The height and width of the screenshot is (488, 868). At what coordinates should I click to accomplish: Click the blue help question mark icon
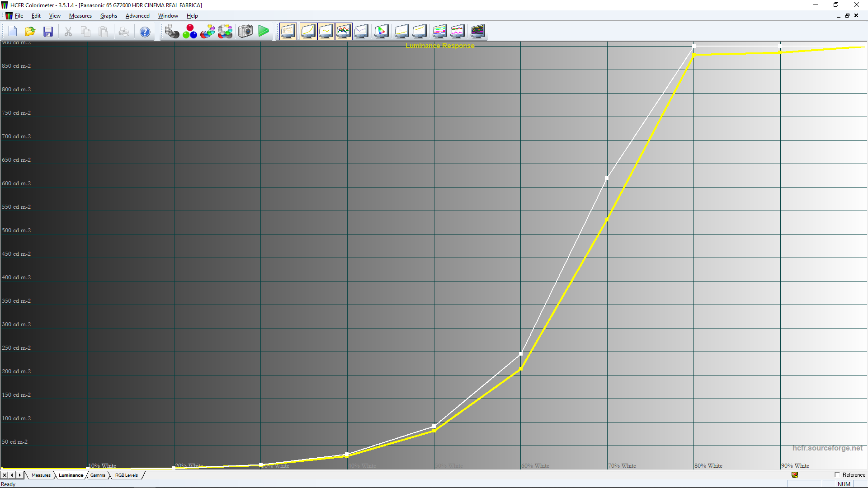click(x=145, y=32)
